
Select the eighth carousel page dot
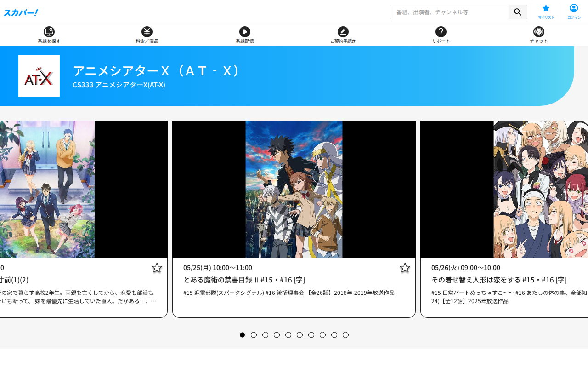pyautogui.click(x=323, y=335)
